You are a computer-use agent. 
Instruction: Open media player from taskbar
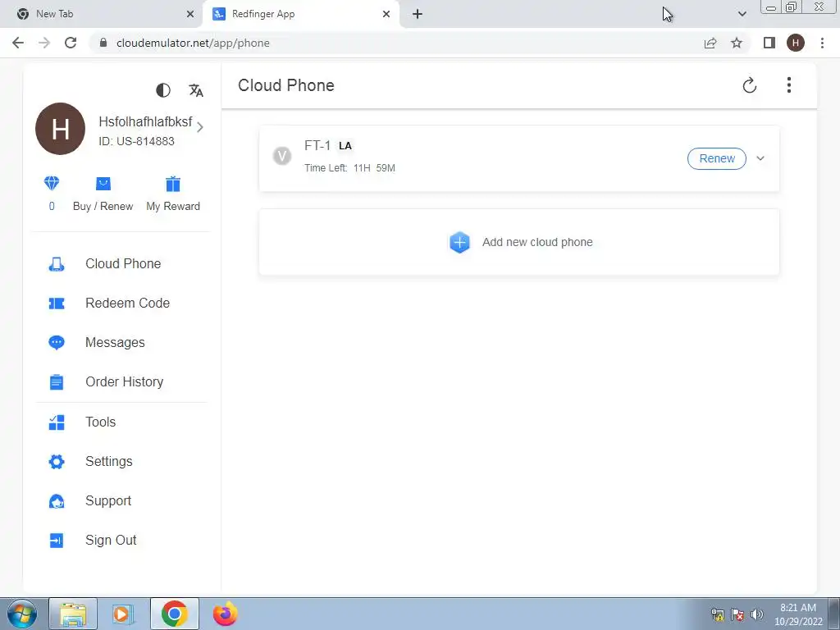click(x=123, y=614)
